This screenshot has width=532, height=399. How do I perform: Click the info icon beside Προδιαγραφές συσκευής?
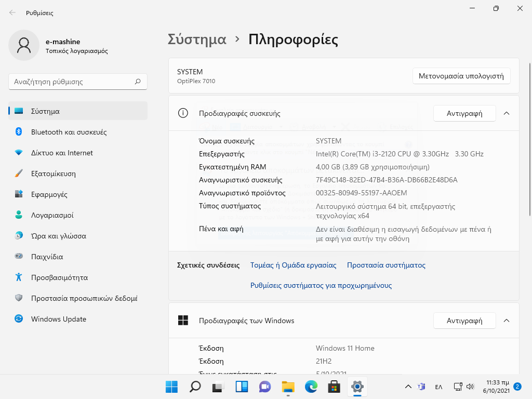coord(183,113)
